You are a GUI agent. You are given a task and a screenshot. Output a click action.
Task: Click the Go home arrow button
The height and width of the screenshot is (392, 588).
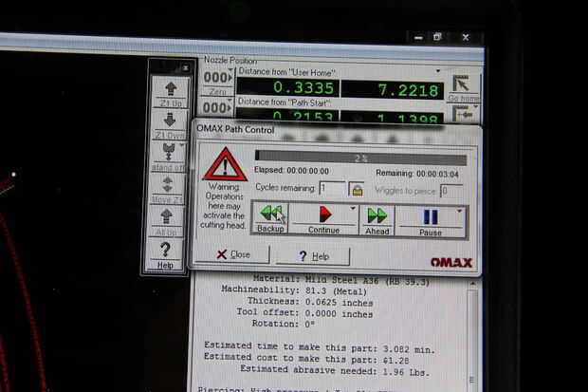tap(463, 87)
